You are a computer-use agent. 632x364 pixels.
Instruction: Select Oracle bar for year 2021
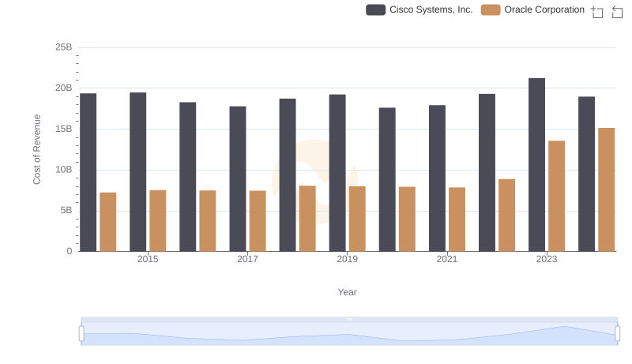pyautogui.click(x=457, y=220)
